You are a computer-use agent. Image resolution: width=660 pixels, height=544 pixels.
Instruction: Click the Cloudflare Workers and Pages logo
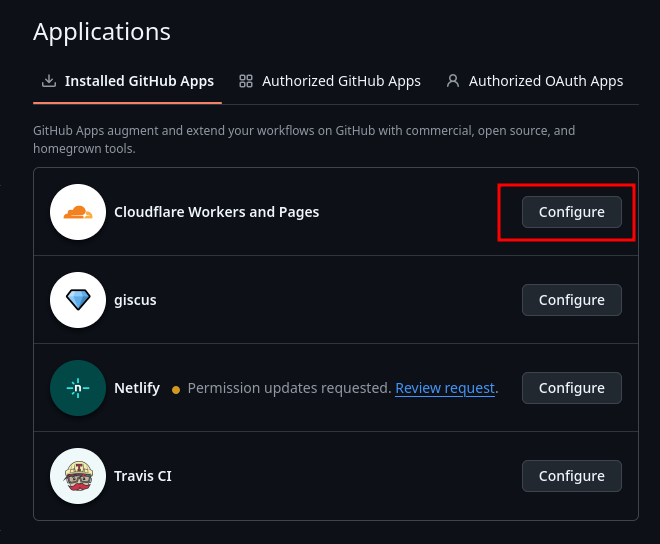78,212
